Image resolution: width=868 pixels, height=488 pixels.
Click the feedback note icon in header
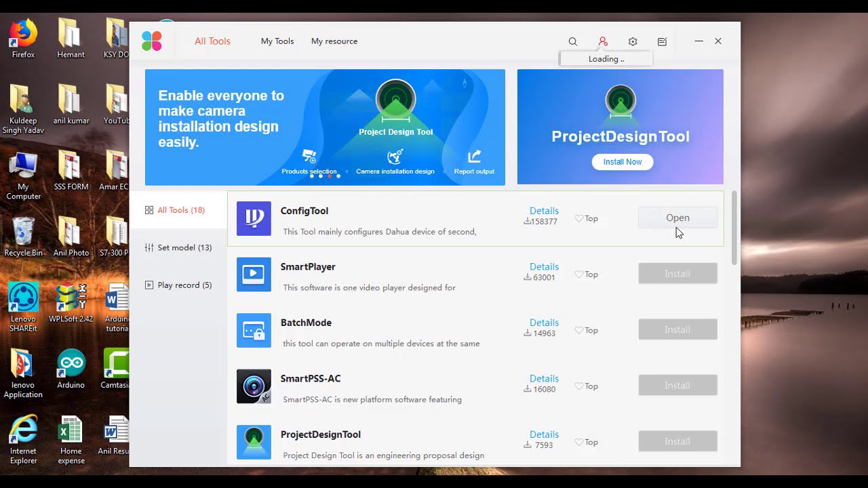pos(663,41)
